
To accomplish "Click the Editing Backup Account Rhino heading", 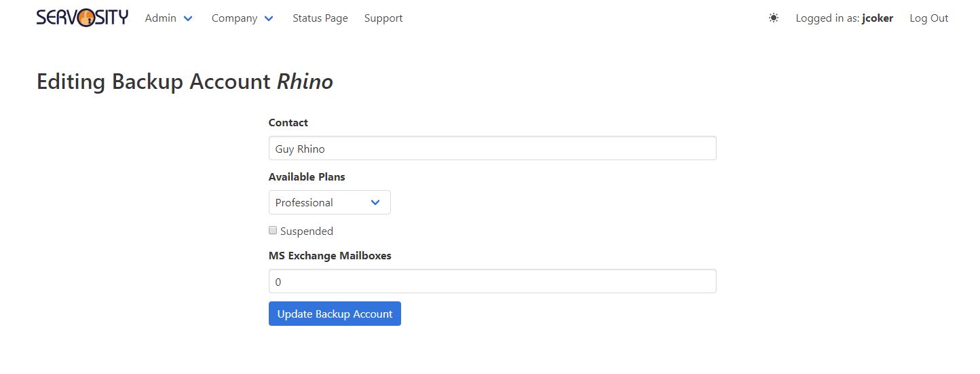I will coord(185,81).
